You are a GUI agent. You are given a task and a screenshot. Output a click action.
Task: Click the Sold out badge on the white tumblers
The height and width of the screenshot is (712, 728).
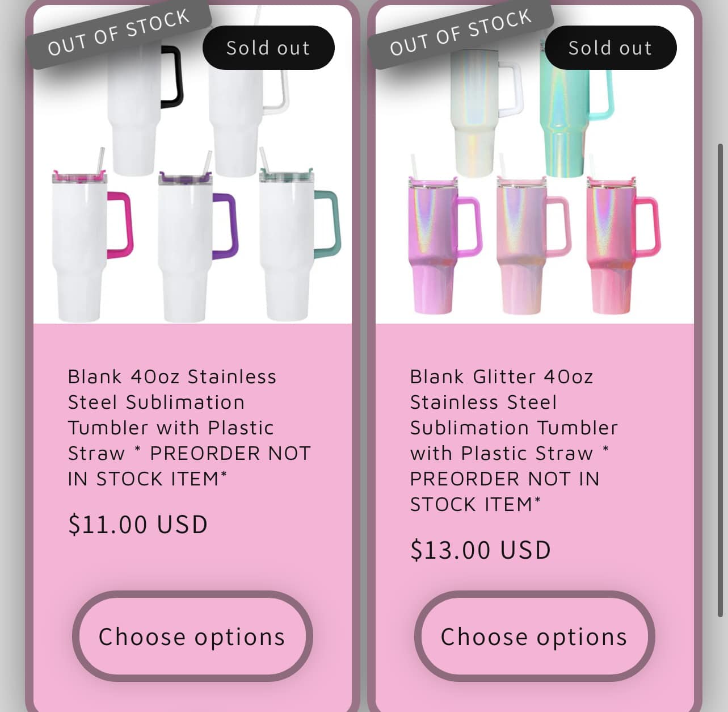coord(268,48)
